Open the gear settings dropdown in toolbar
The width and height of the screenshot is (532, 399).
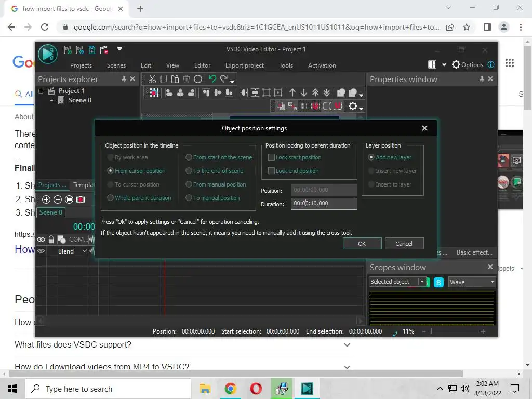point(361,109)
